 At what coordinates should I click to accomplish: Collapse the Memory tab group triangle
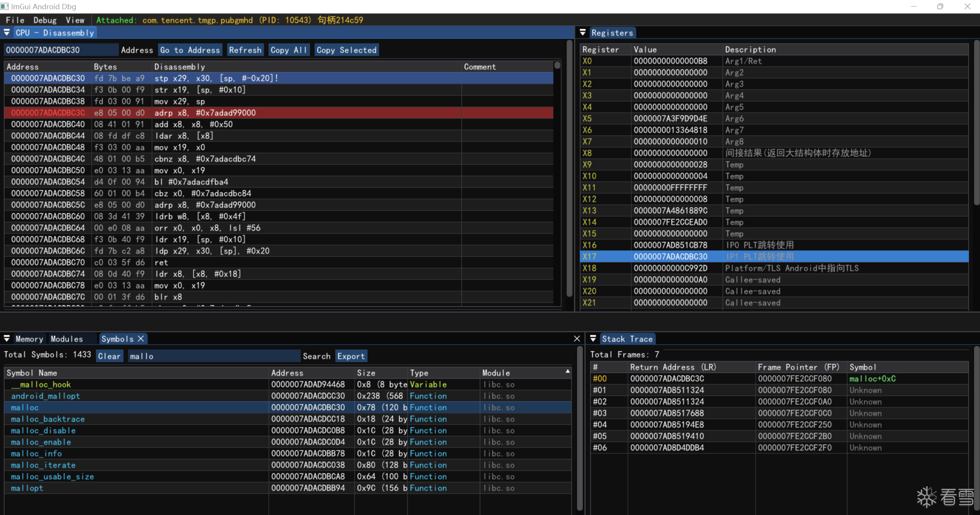point(7,338)
